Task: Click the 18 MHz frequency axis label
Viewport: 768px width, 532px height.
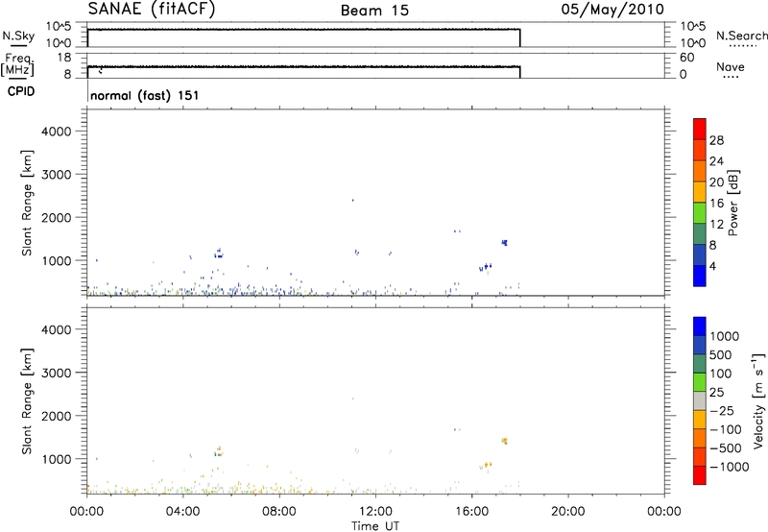Action: tap(64, 58)
